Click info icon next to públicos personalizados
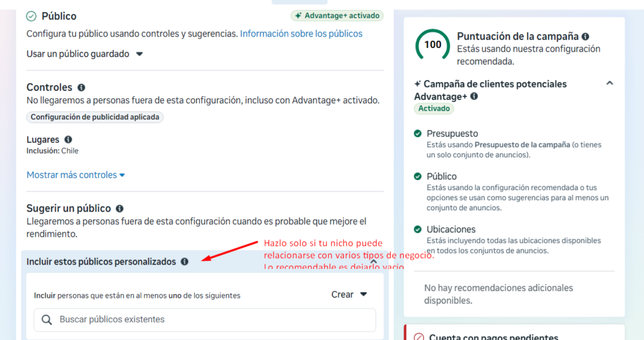 pyautogui.click(x=184, y=261)
